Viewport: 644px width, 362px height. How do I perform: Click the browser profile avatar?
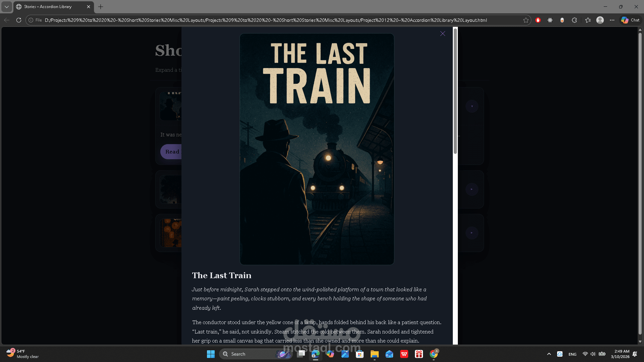(x=600, y=20)
